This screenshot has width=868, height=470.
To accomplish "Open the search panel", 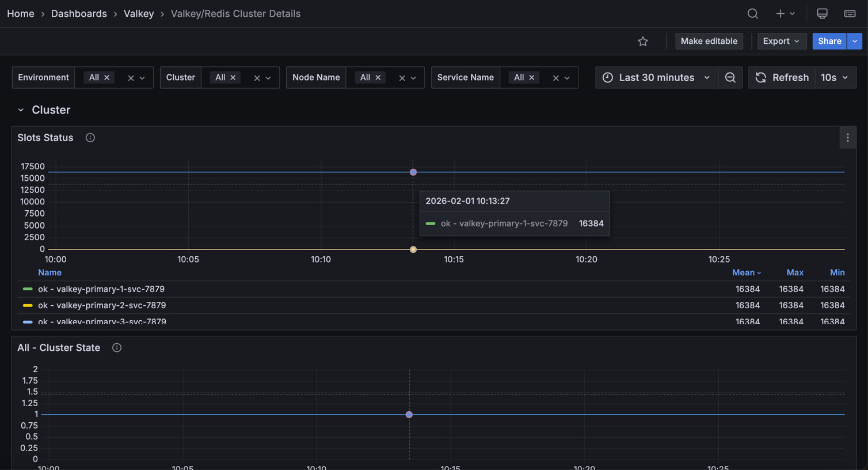I will (x=752, y=13).
